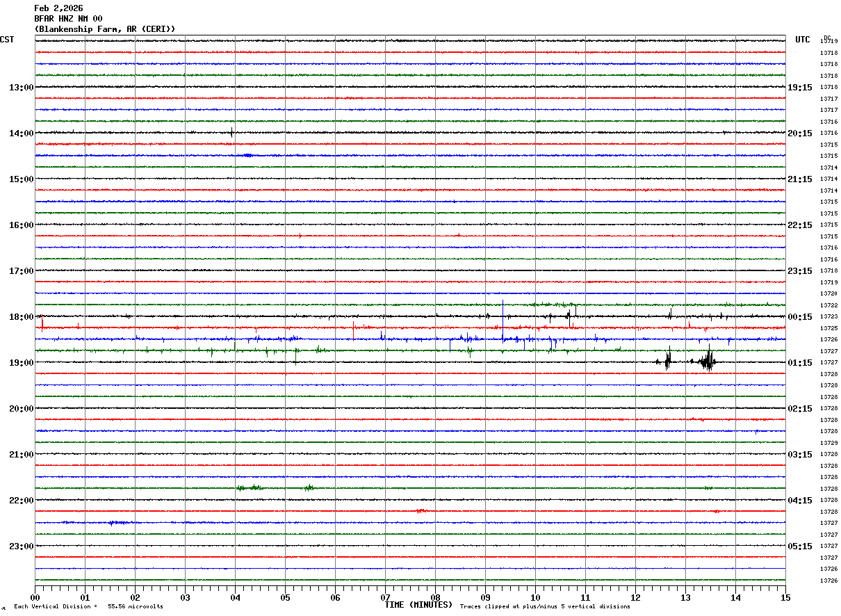Click the 02:15 UTC time label
The image size is (841, 616).
[x=800, y=409]
